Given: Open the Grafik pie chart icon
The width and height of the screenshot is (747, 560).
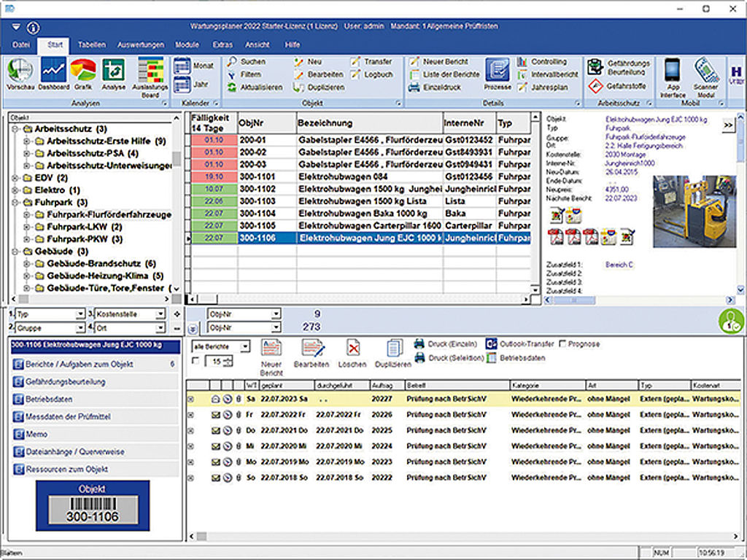Looking at the screenshot, I should click(84, 70).
